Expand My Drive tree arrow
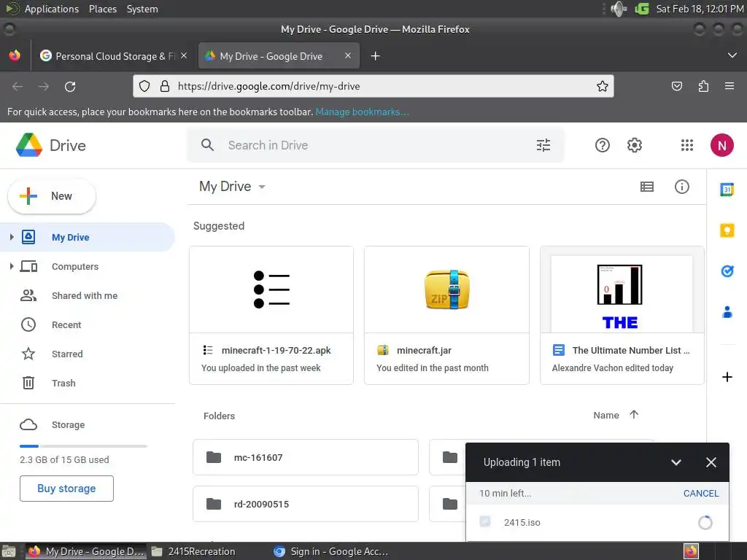Image resolution: width=747 pixels, height=560 pixels. (12, 237)
